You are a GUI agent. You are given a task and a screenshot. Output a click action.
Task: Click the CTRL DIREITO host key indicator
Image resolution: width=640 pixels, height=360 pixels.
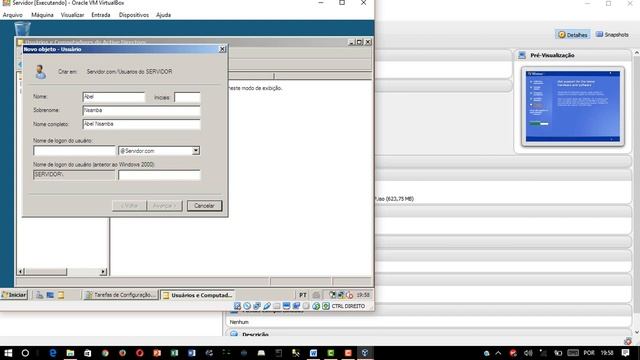(348, 306)
